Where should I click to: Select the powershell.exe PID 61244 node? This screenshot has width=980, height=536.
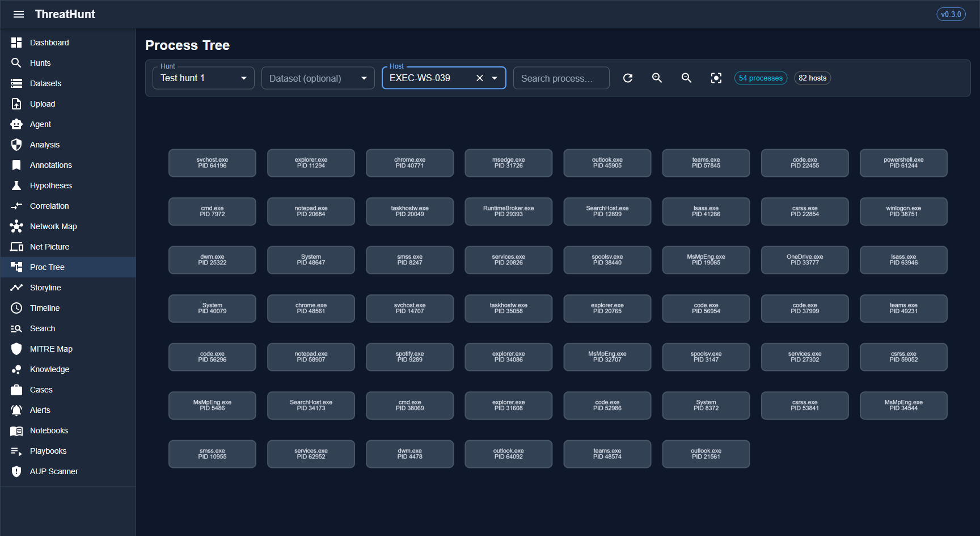click(903, 163)
